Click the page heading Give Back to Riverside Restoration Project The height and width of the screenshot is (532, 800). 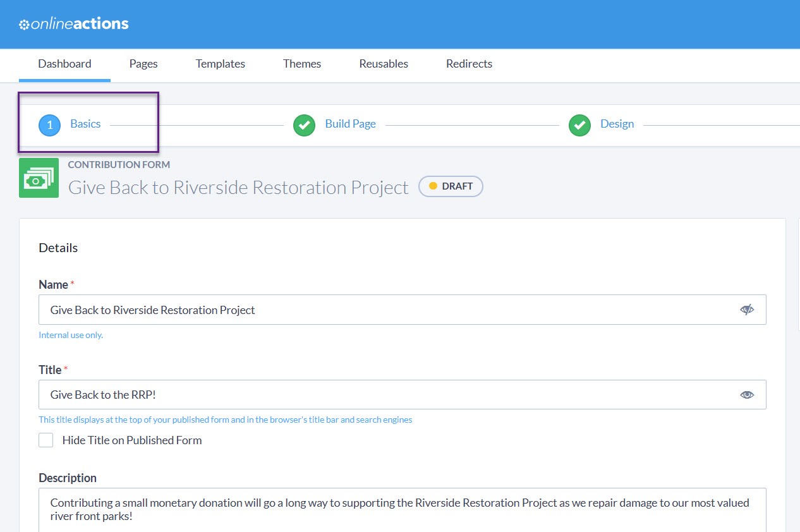[238, 188]
